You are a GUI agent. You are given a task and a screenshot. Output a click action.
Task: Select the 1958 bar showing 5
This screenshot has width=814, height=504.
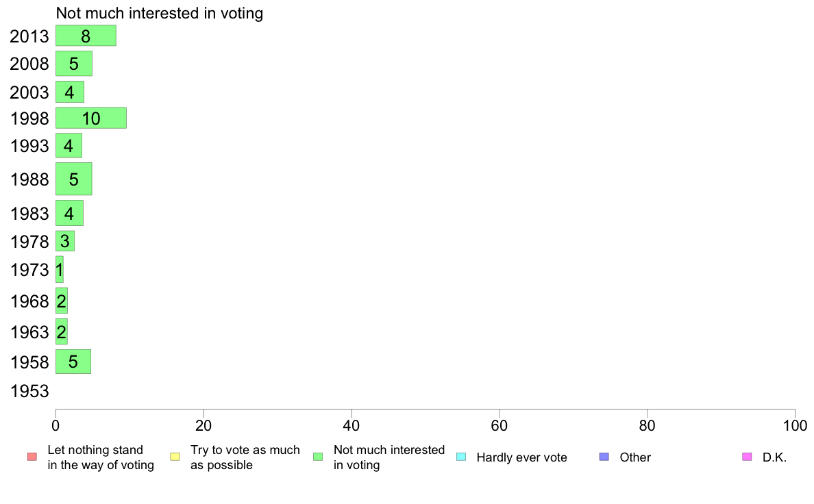tap(73, 362)
